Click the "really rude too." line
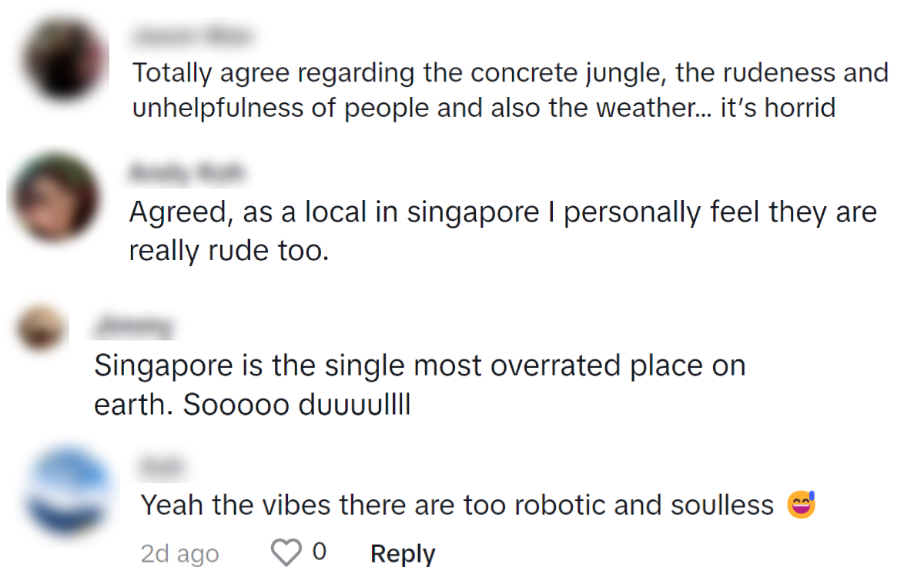Image resolution: width=924 pixels, height=584 pixels. 229,250
